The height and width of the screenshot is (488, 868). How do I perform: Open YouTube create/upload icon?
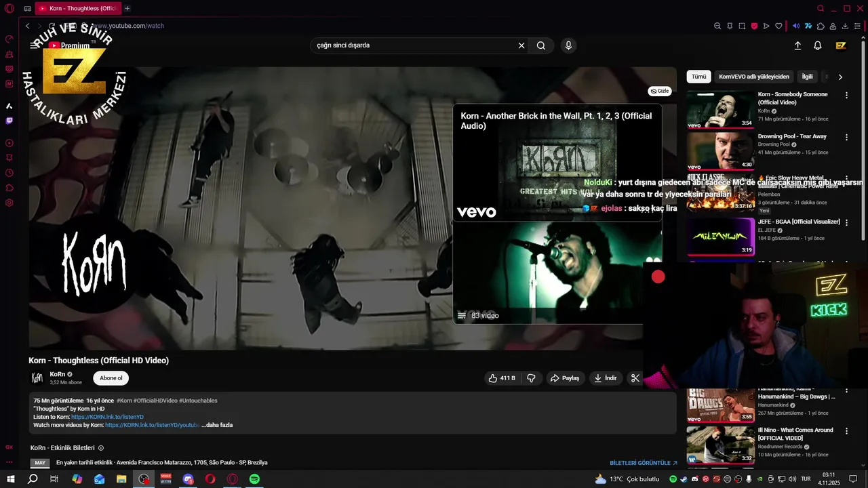tap(797, 45)
